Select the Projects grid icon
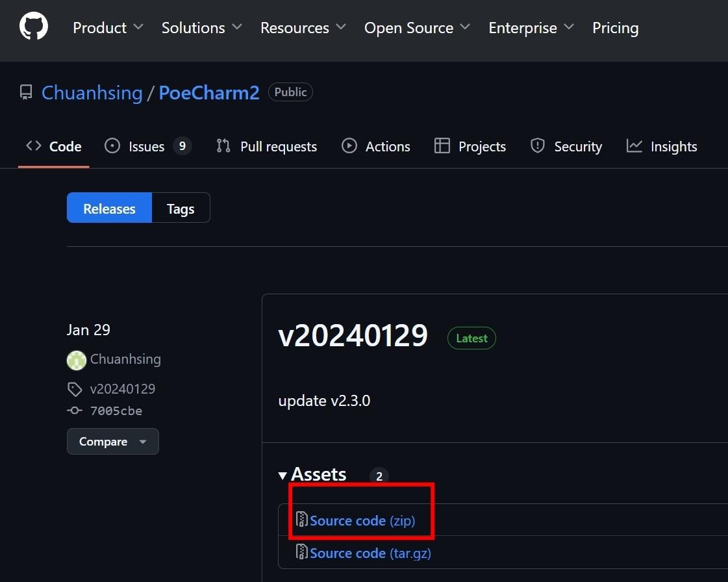This screenshot has width=728, height=582. tap(442, 145)
